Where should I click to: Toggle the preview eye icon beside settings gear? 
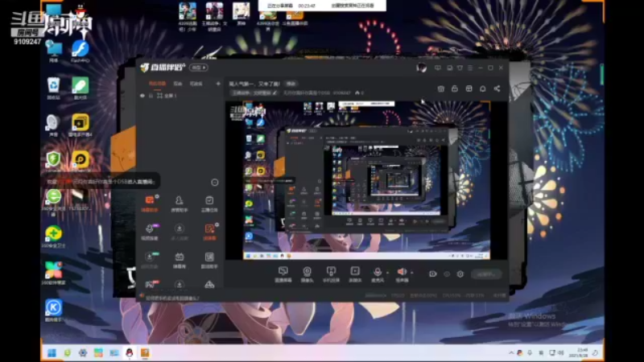pos(447,274)
